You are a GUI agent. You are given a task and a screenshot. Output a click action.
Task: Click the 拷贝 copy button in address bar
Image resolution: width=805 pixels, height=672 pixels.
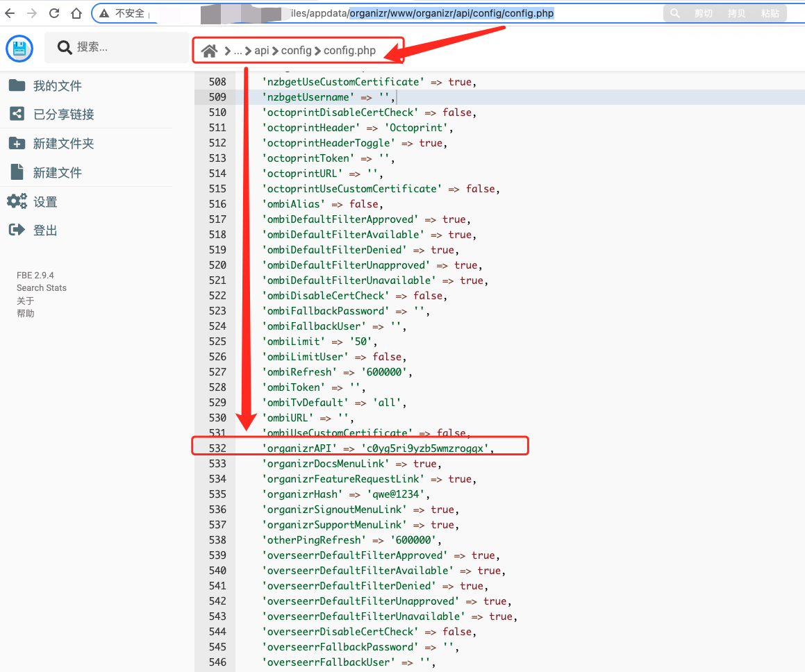pos(737,14)
